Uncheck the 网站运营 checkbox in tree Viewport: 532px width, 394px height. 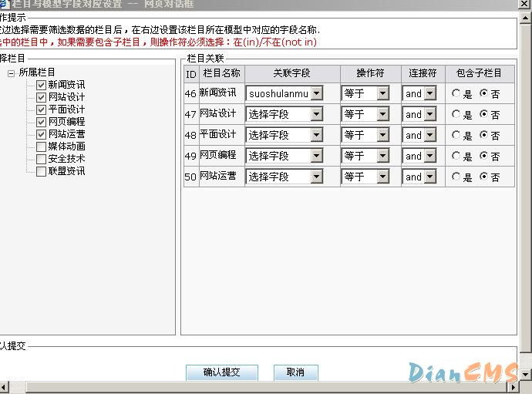(42, 134)
